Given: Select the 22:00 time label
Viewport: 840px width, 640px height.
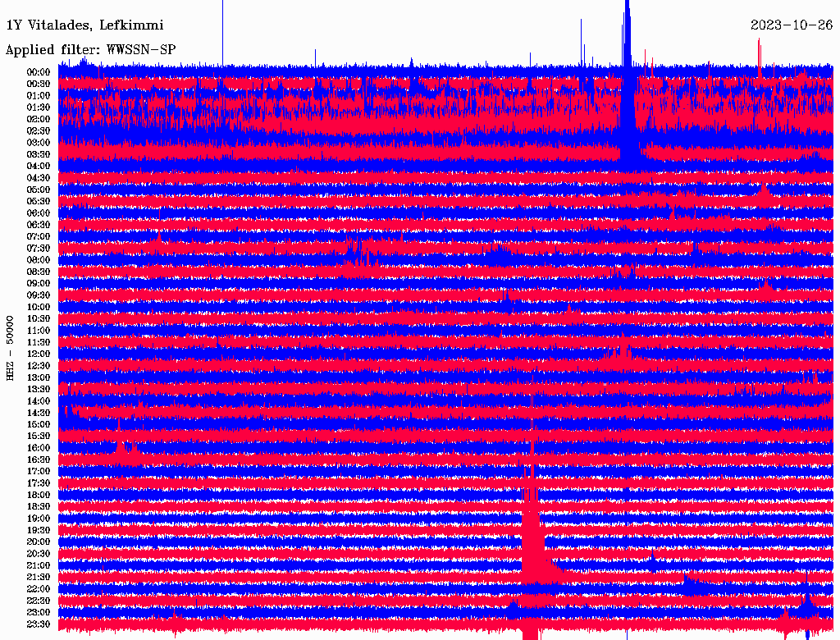Looking at the screenshot, I should [x=39, y=588].
